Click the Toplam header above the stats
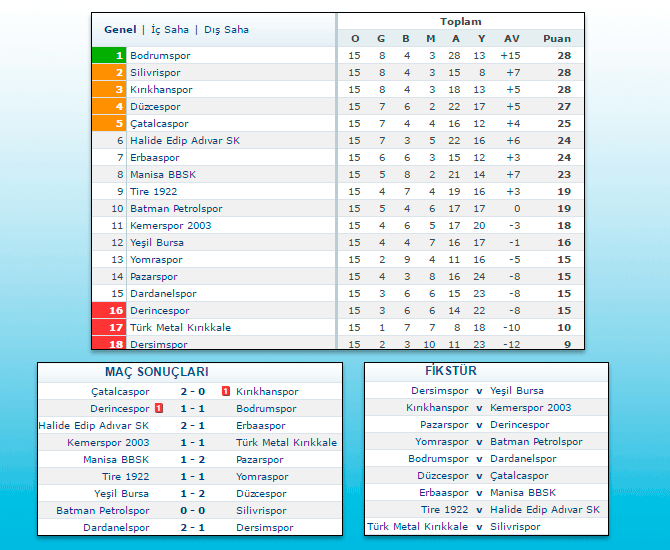Screen dimensions: 670x550 pos(460,22)
